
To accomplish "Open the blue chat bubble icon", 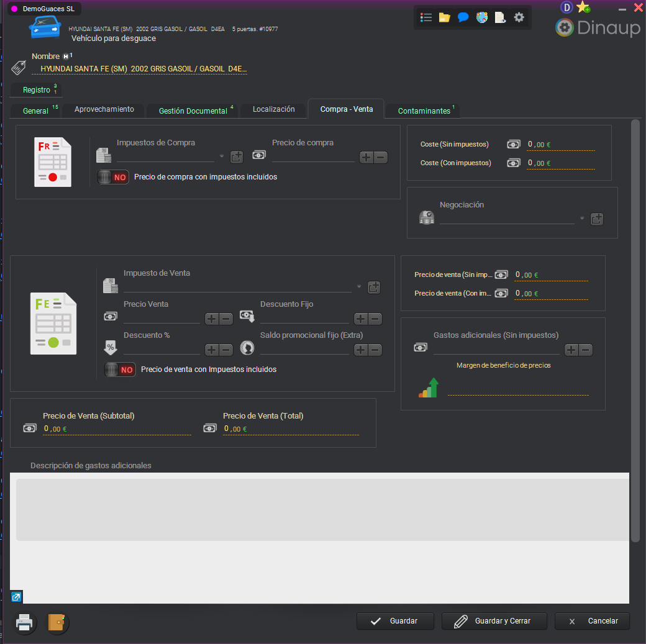I will click(x=463, y=17).
